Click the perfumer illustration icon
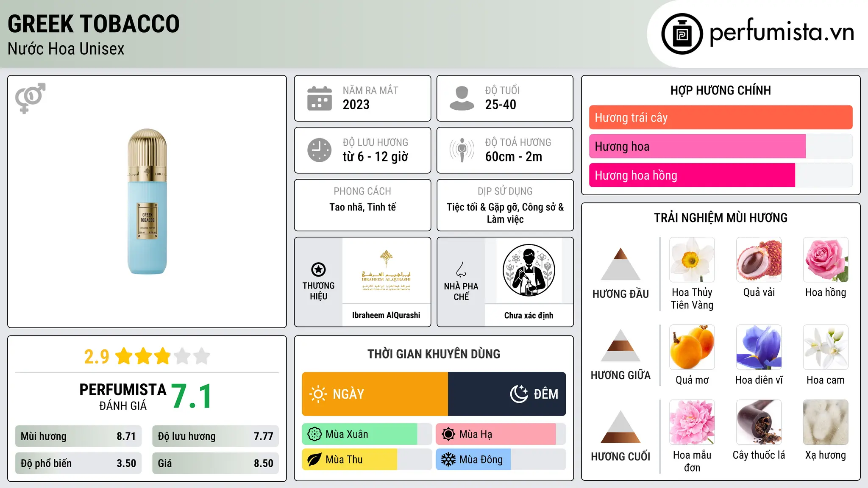Viewport: 868px width, 488px height. (529, 270)
